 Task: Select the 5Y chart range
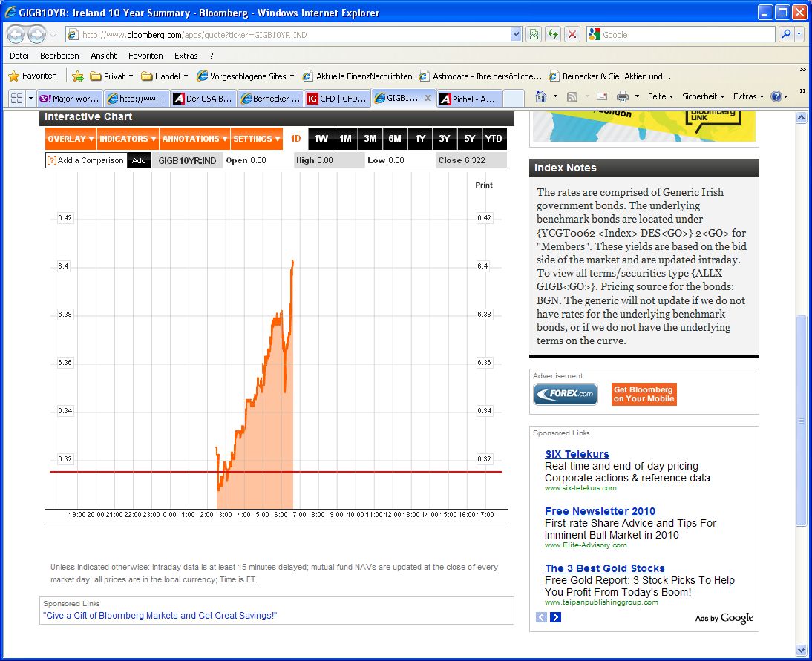[x=469, y=139]
